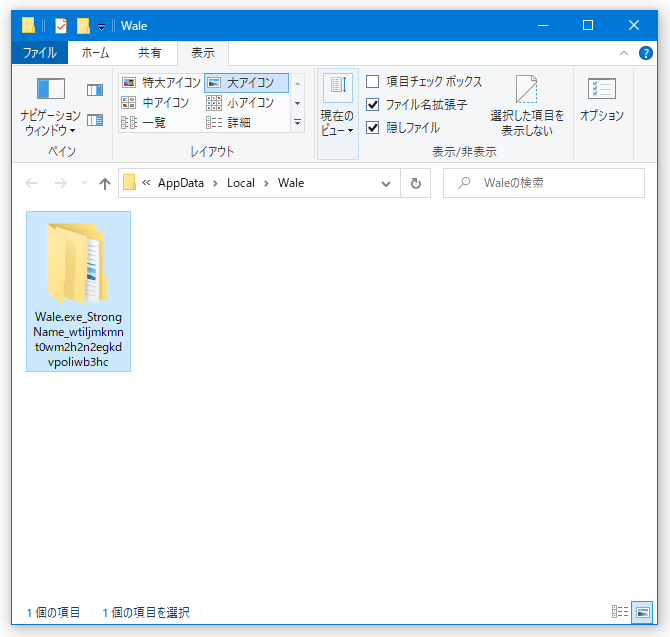Screen dimensions: 670x637
Task: Expand the arrow after Local
Action: [x=266, y=183]
